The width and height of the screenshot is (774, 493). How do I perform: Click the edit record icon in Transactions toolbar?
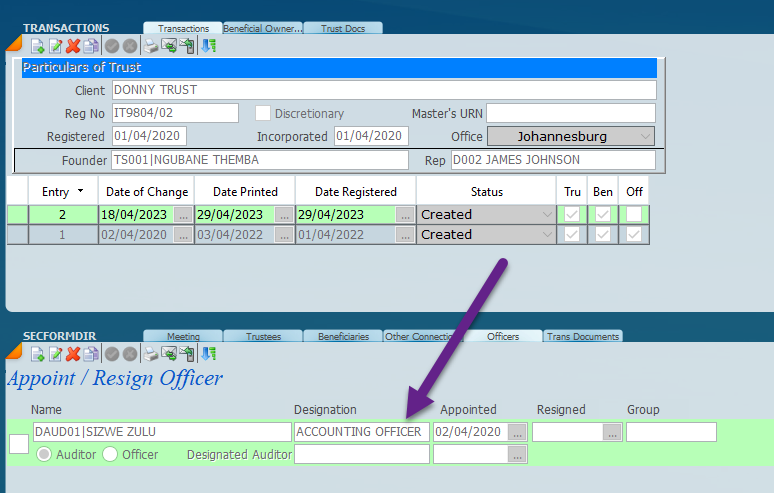[x=55, y=46]
